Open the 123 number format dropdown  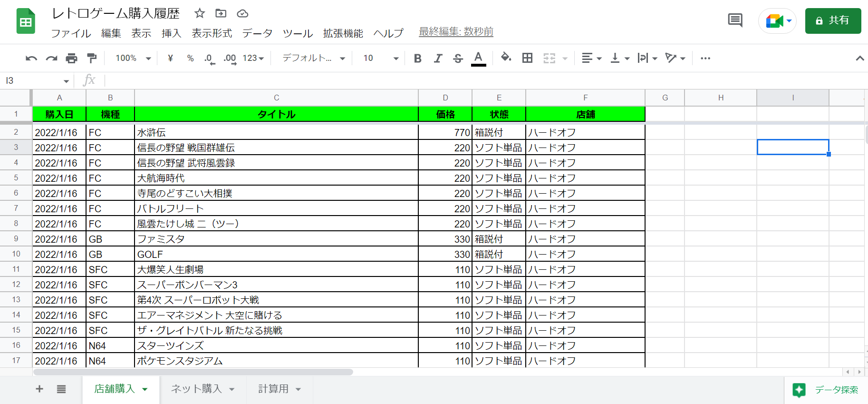[253, 58]
